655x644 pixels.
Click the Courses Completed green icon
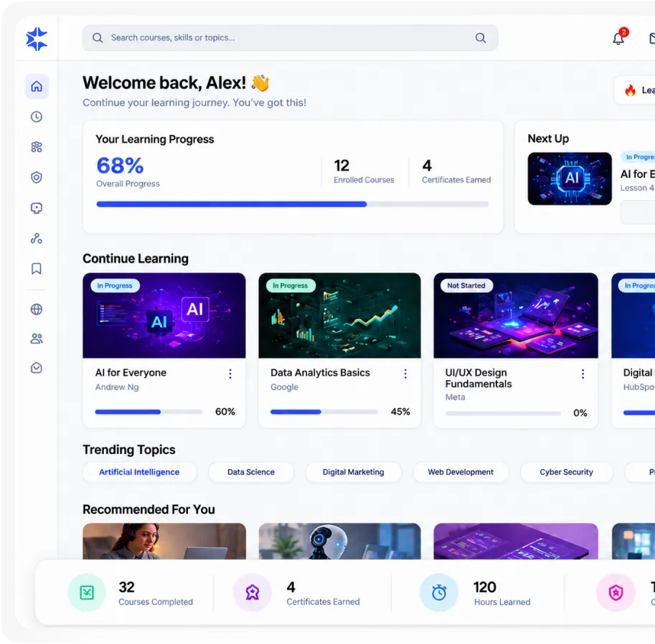coord(87,592)
